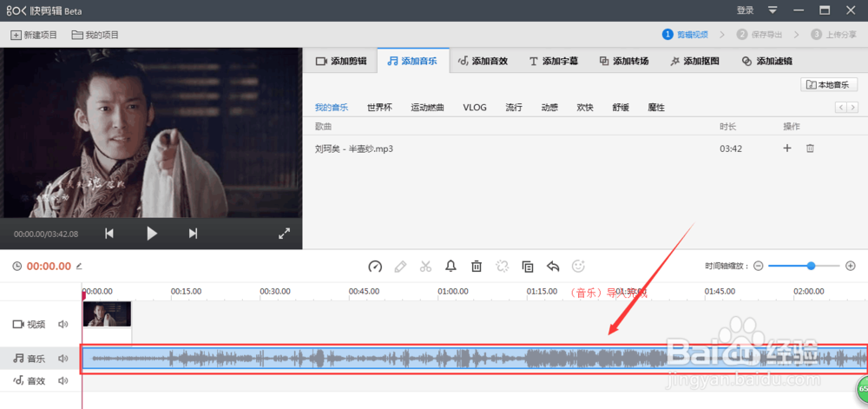Open the 添加字幕 tab
The image size is (868, 409).
(553, 61)
